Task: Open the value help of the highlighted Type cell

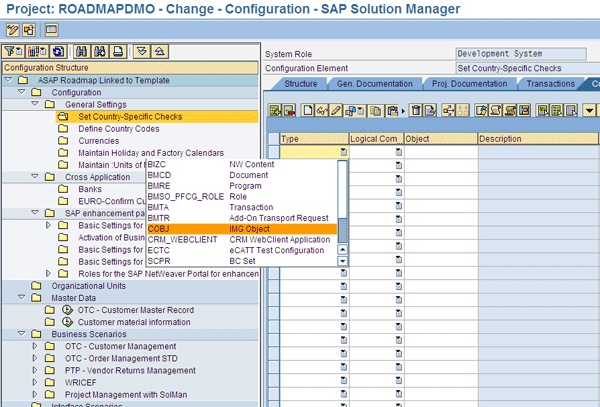Action: coord(343,152)
